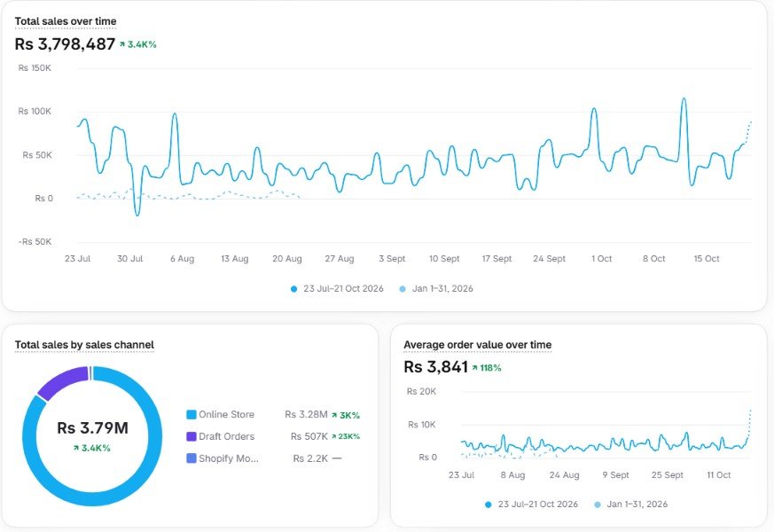Click the 10 Sept label on total sales axis
The width and height of the screenshot is (774, 532).
pos(444,259)
